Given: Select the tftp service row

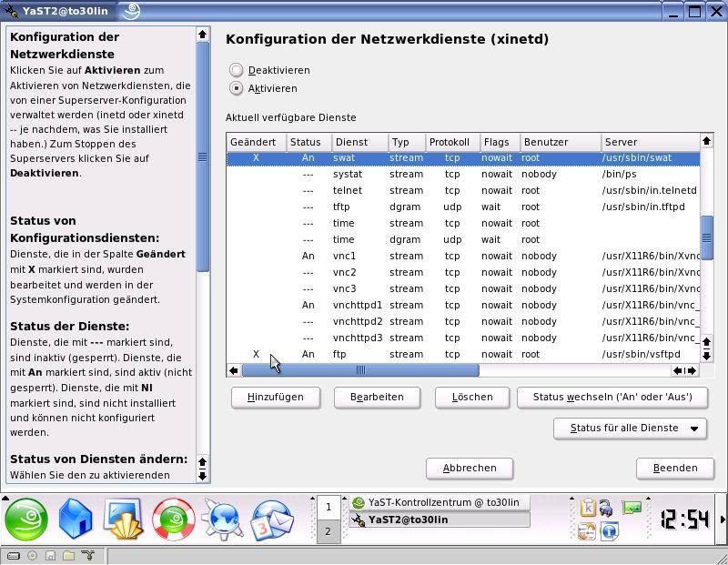Looking at the screenshot, I should coord(463,207).
